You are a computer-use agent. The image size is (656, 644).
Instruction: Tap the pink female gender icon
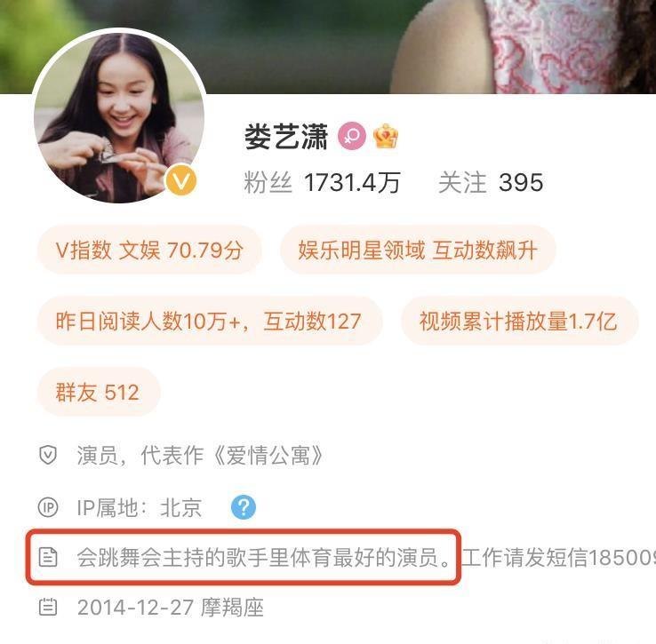[x=352, y=136]
